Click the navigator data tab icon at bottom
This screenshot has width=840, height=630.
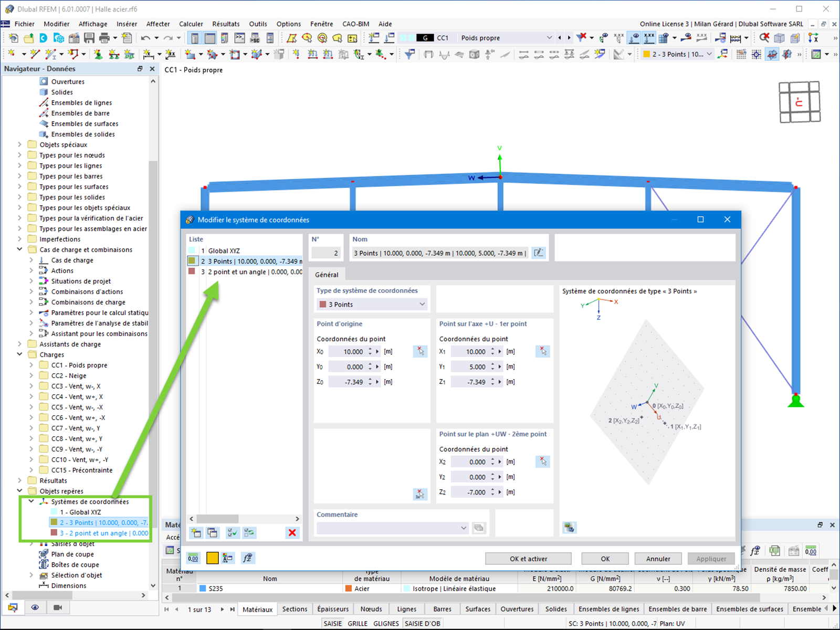coord(13,607)
